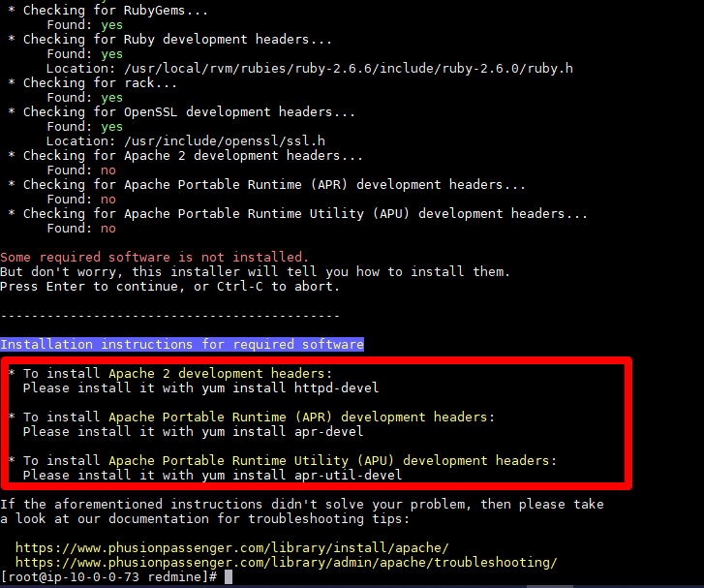
Task: Click 'a look at our documentation for troubleshooting tips:'
Action: (x=204, y=519)
